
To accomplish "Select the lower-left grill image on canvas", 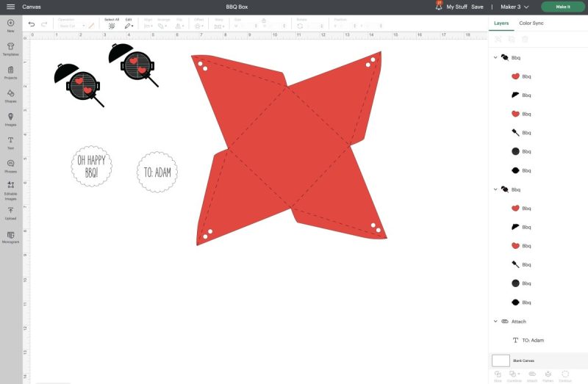I will [79, 85].
